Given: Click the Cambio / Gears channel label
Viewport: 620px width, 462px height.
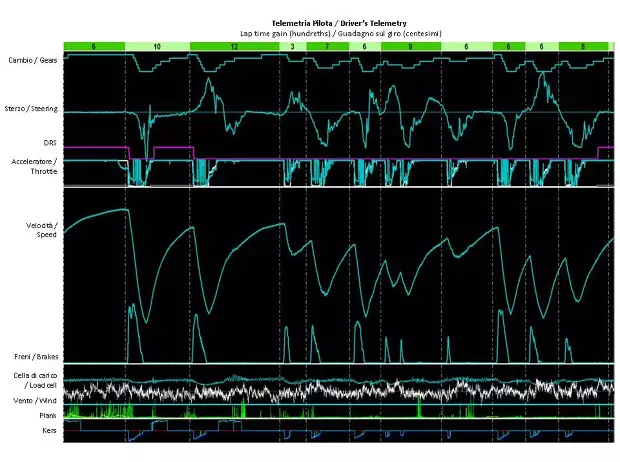Looking at the screenshot, I should tap(33, 61).
